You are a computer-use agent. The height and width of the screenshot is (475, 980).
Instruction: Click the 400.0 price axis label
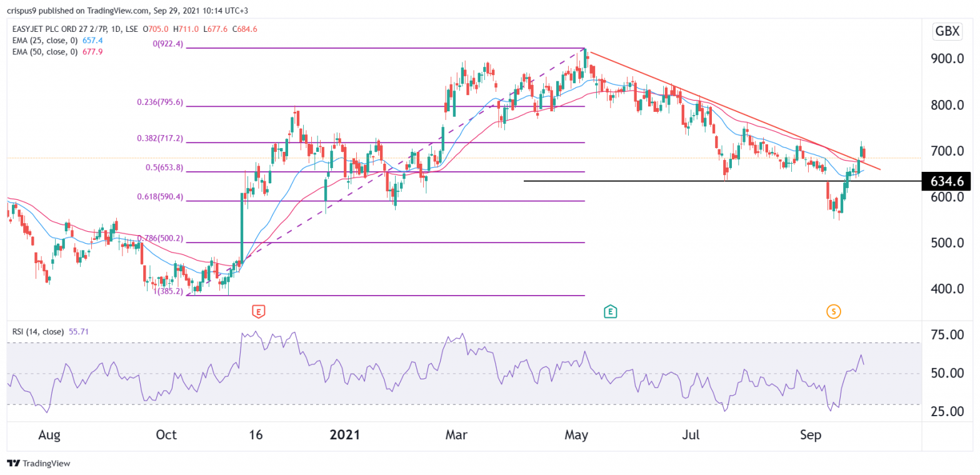coord(947,289)
